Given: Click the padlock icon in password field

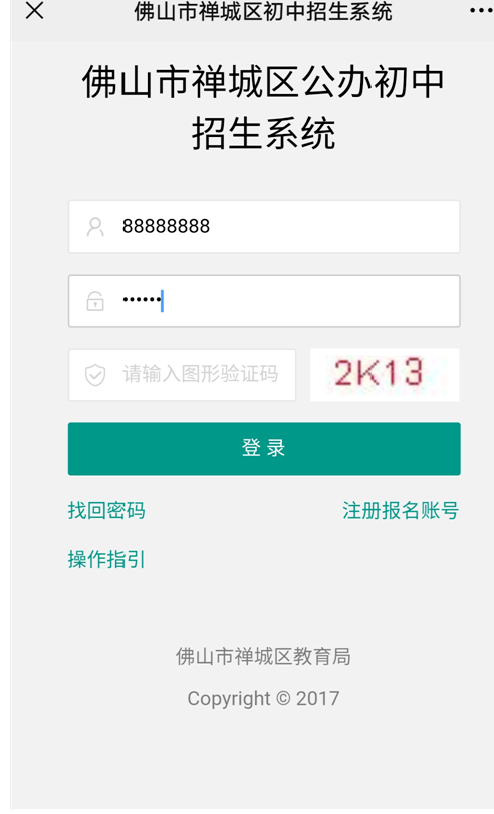Looking at the screenshot, I should tap(95, 301).
